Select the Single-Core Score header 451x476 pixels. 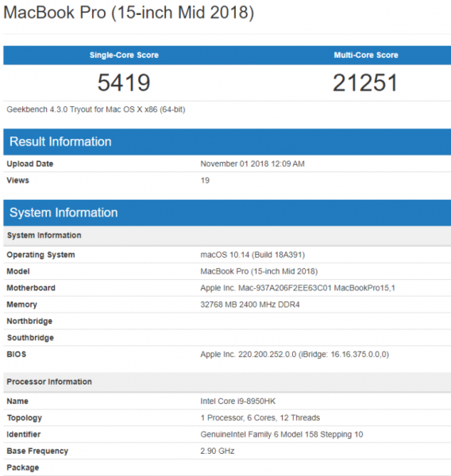tap(124, 55)
